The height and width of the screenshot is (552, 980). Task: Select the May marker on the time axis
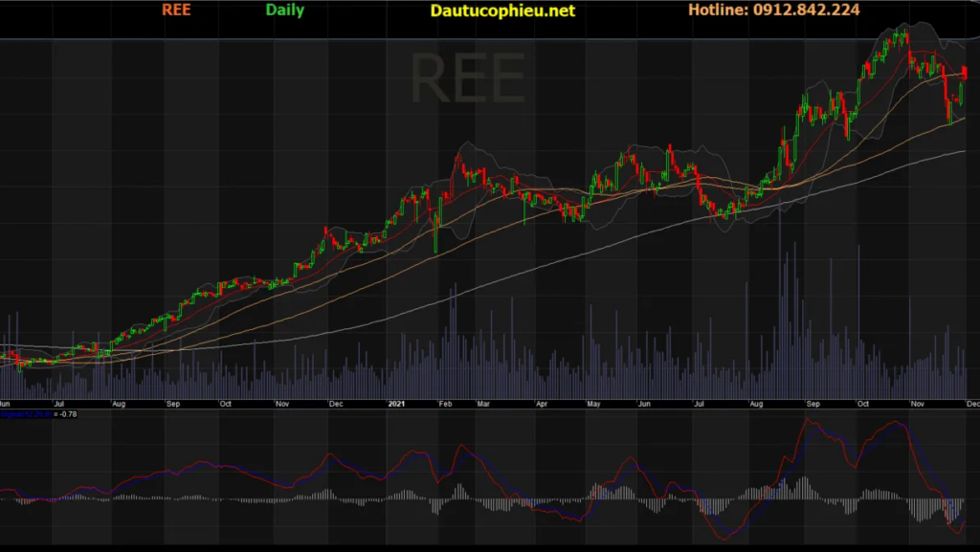(593, 405)
